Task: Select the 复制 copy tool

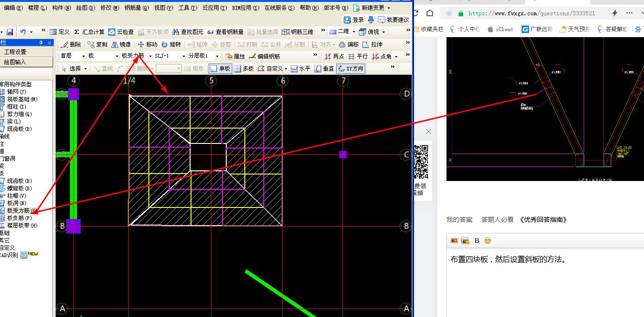Action: [97, 45]
